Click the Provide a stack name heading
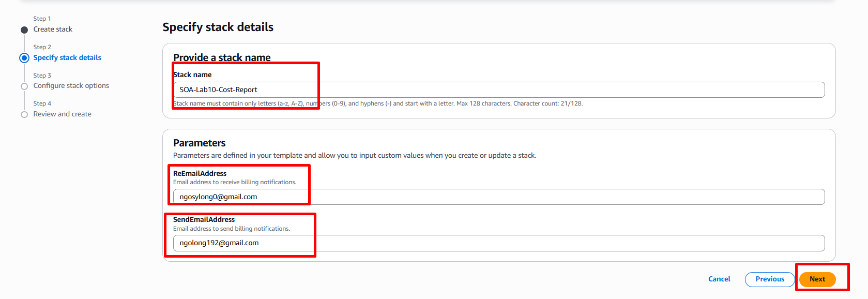Screen dimensions: 868x299 (x=222, y=57)
